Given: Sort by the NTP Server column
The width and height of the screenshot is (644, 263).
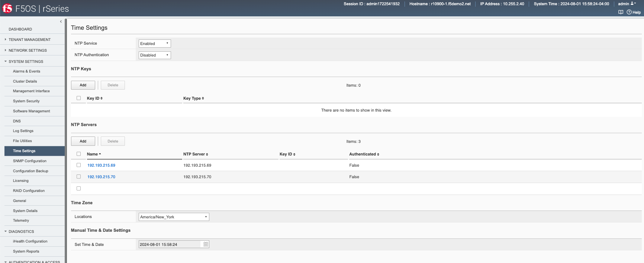Looking at the screenshot, I should pyautogui.click(x=196, y=154).
